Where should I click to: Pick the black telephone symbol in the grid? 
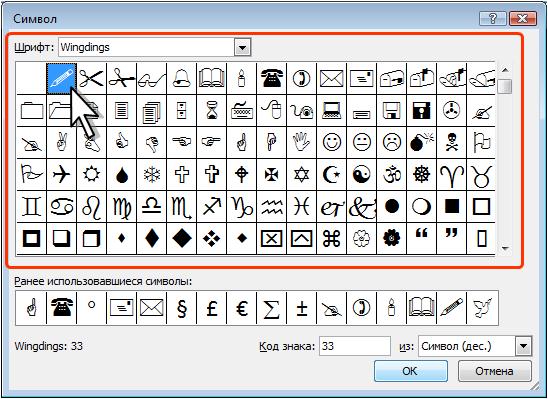point(271,78)
